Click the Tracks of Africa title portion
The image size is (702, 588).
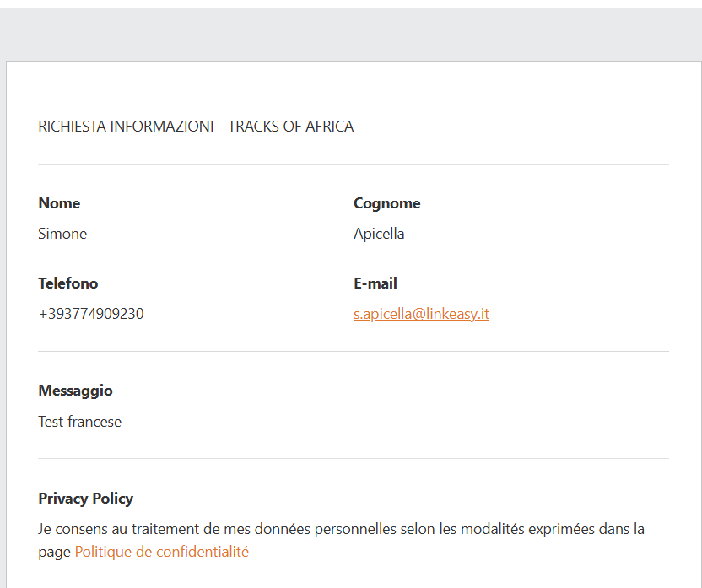(291, 127)
